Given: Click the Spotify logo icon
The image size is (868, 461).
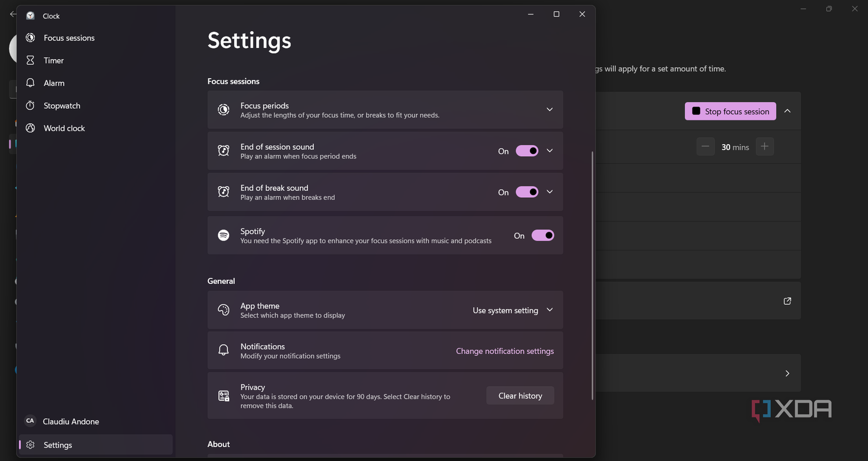Looking at the screenshot, I should tap(223, 235).
